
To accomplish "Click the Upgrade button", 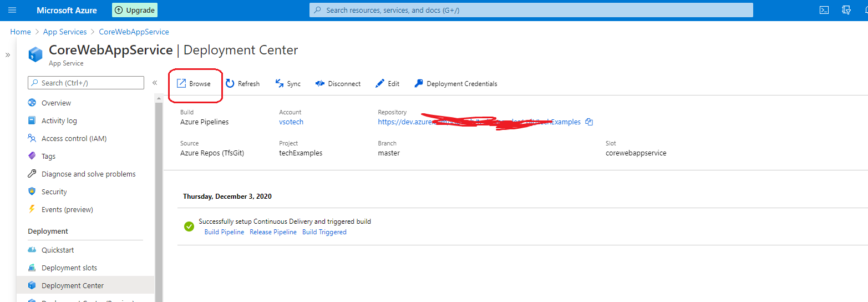I will click(135, 10).
